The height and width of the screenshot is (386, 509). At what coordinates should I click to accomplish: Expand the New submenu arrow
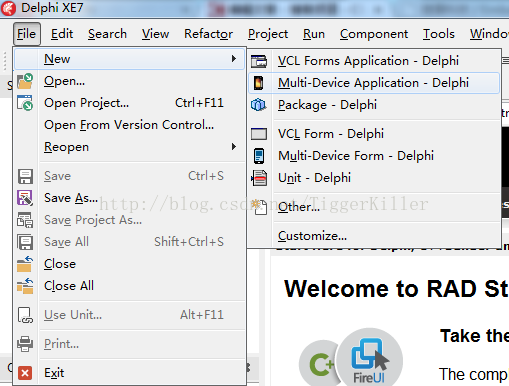(234, 59)
